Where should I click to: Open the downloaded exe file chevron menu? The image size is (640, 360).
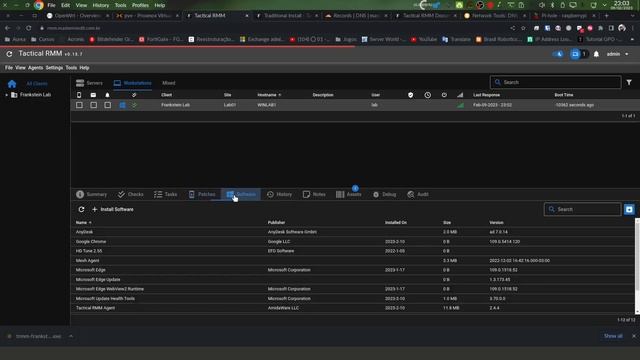pyautogui.click(x=71, y=336)
